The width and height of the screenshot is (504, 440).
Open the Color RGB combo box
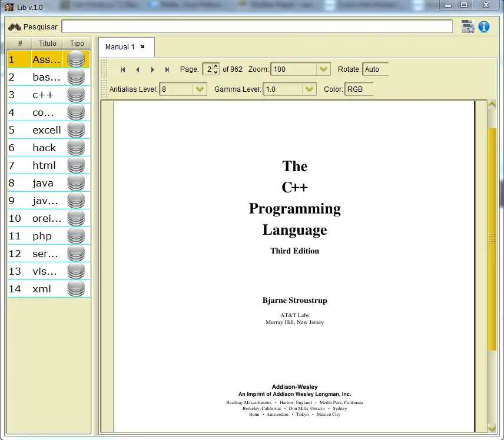coord(359,89)
